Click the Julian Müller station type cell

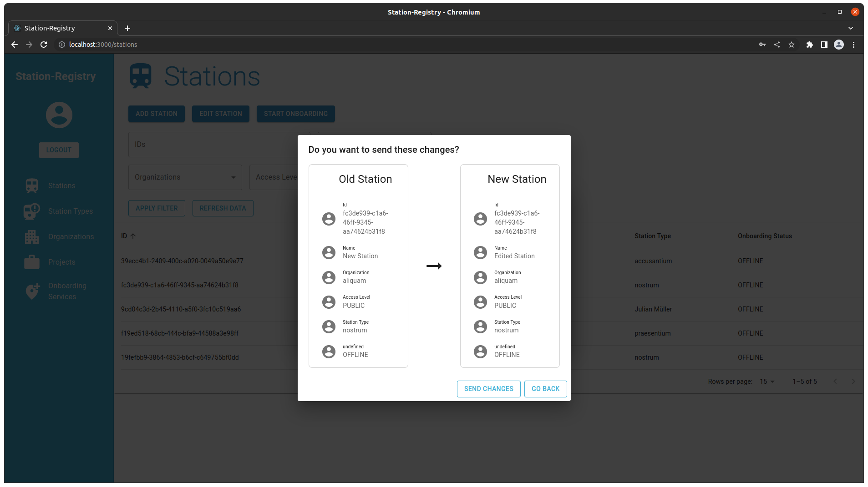coord(653,309)
